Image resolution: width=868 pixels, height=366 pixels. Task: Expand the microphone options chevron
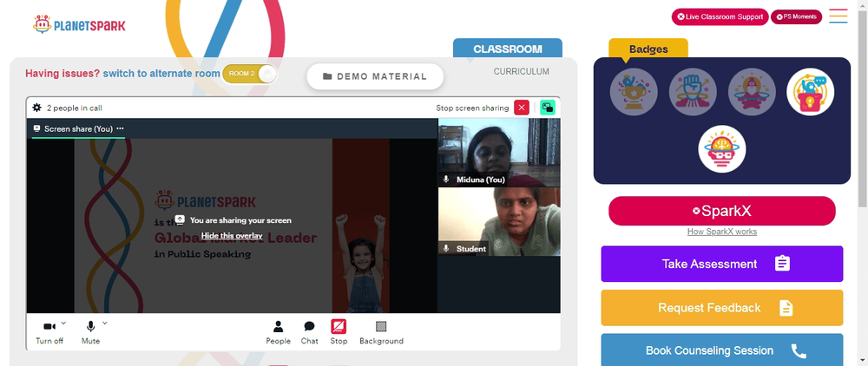pyautogui.click(x=105, y=323)
